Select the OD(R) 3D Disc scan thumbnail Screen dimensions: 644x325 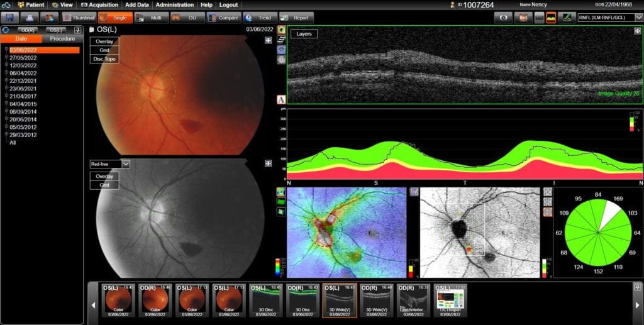pos(303,300)
